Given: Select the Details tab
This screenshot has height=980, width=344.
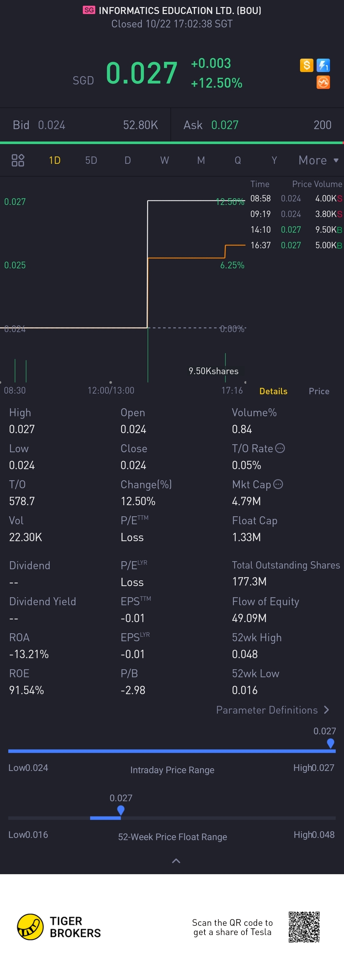Looking at the screenshot, I should (273, 391).
